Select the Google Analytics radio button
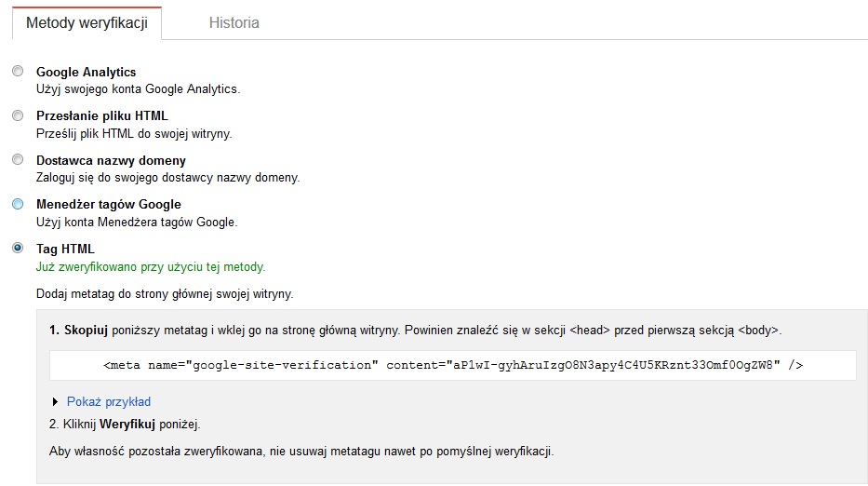 tap(18, 71)
